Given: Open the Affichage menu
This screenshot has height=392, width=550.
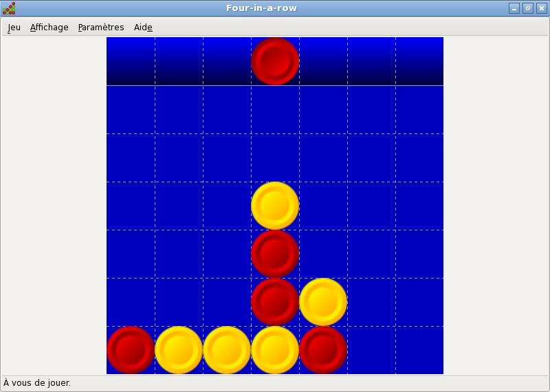Looking at the screenshot, I should 49,28.
